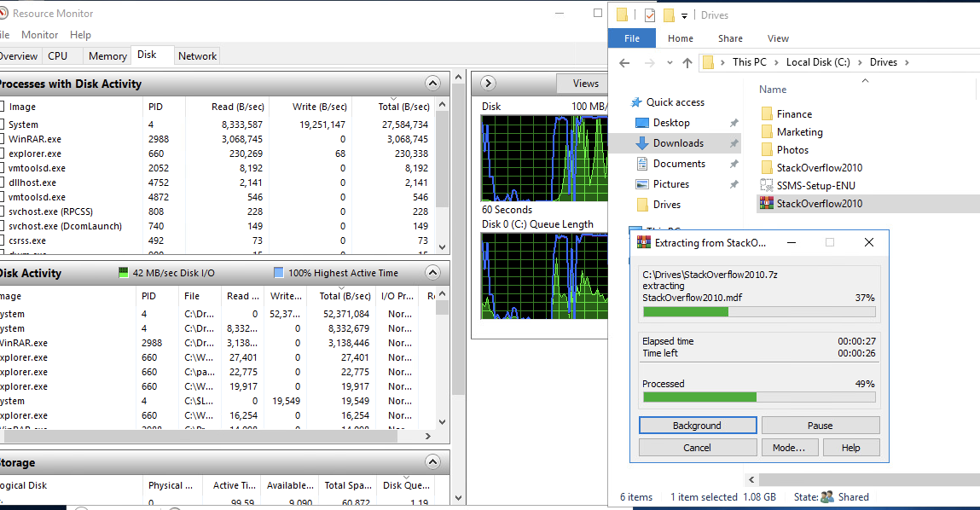Viewport: 980px width, 510px height.
Task: Select the SSMS-Setup-ENU installer icon
Action: tap(767, 186)
